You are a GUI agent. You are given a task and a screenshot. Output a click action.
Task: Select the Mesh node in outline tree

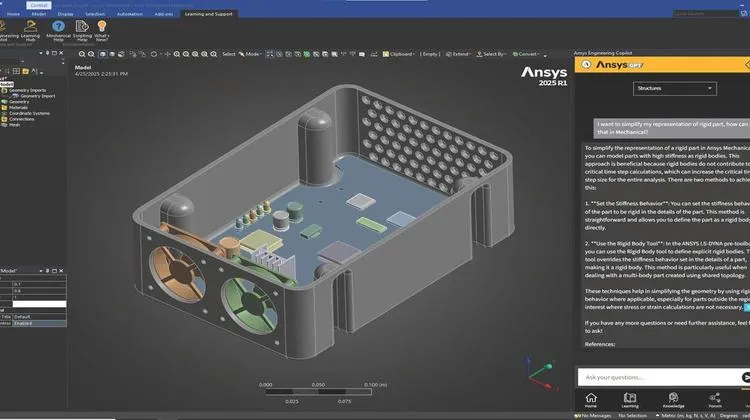tap(14, 125)
